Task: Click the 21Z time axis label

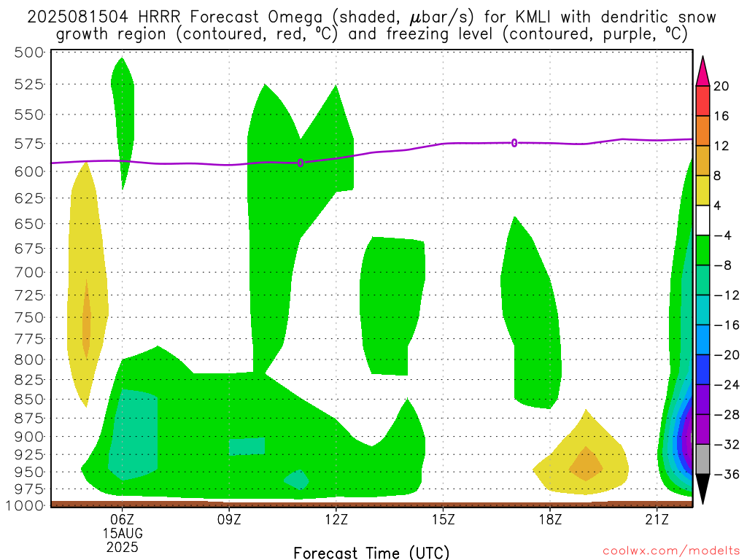Action: click(657, 519)
